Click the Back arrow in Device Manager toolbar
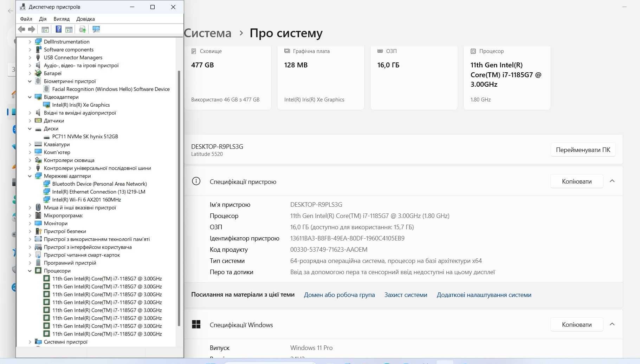The height and width of the screenshot is (364, 640). point(21,29)
